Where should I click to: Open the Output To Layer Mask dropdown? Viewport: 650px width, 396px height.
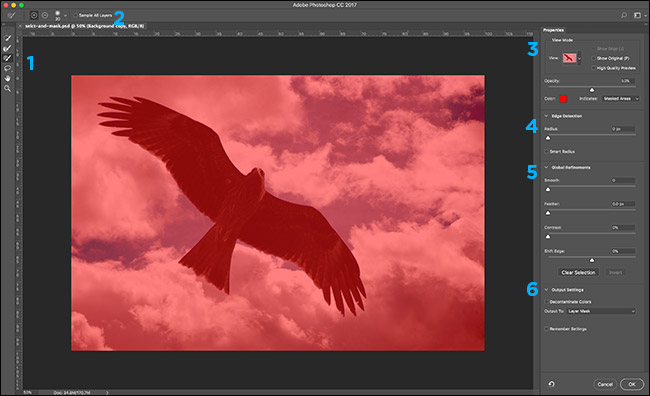click(x=601, y=311)
